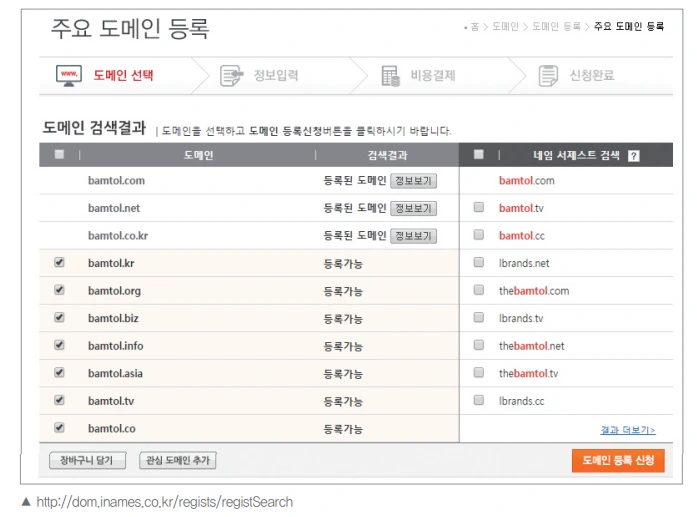
Task: Click the lbrands.net suggestion text
Action: 524,263
